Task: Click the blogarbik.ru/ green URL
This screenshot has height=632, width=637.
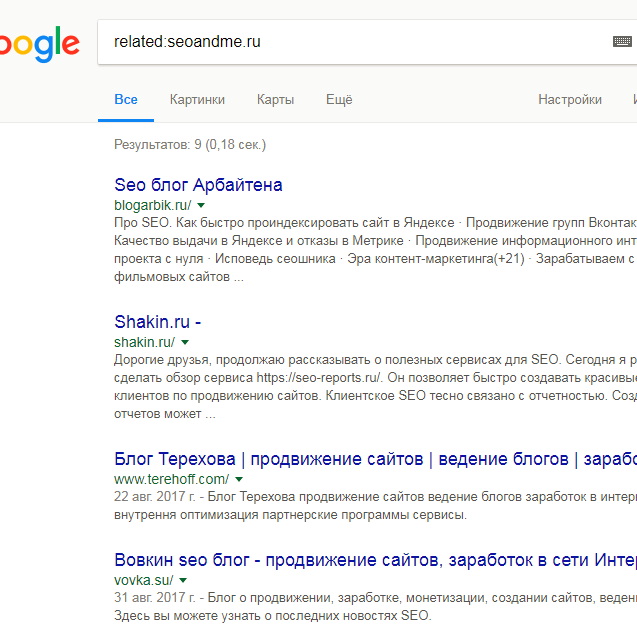Action: pos(153,206)
